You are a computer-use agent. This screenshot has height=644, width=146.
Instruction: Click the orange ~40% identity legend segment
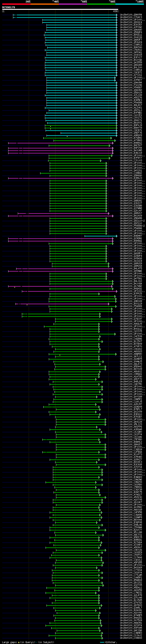click(x=45, y=4)
